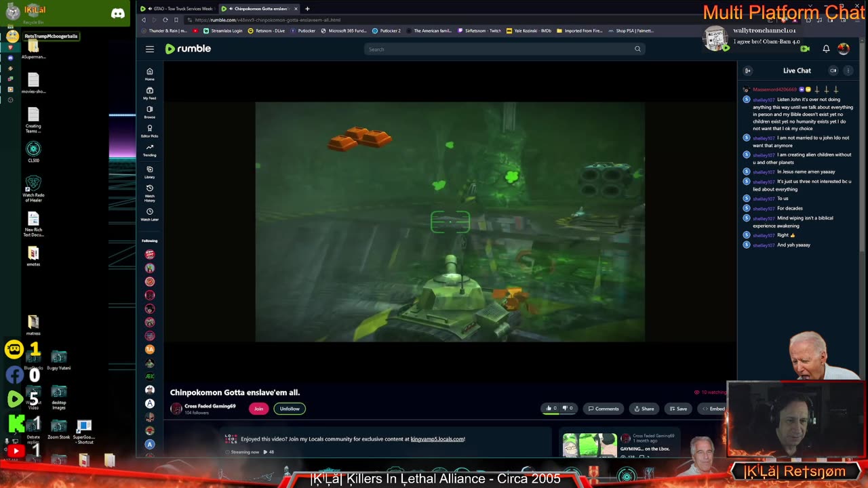
Task: Open the CL500 desktop icon
Action: (33, 152)
